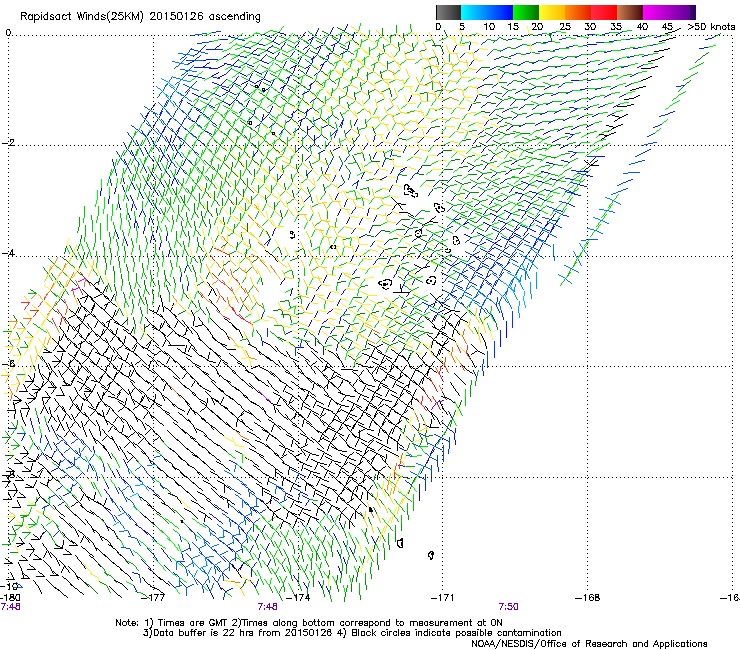Click the gray 0-5 knots color swatch

[448, 12]
